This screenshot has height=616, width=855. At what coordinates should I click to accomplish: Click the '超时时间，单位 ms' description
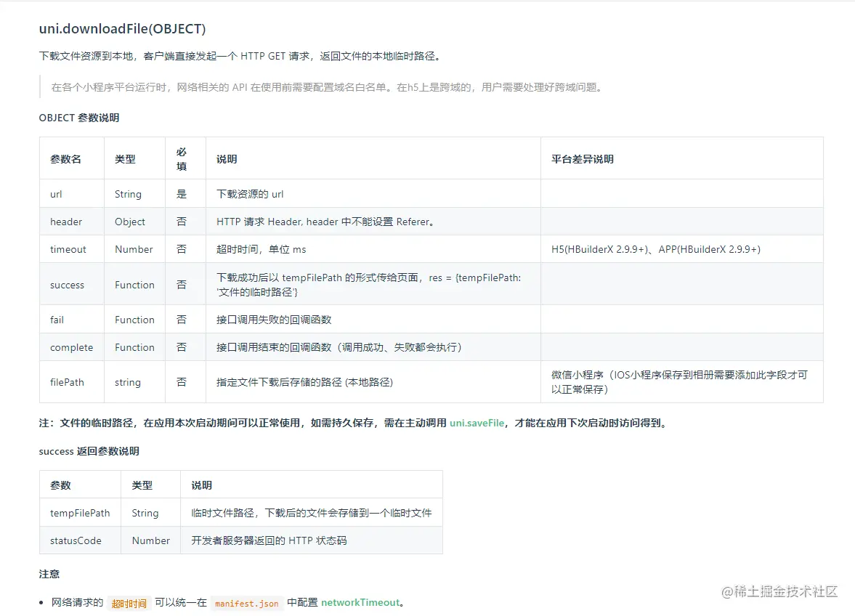[x=262, y=249]
